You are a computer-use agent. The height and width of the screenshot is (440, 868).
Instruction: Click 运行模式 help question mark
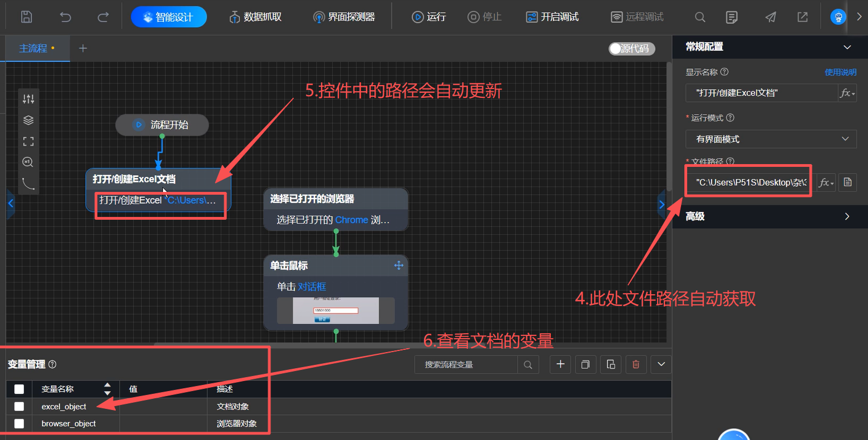tap(731, 118)
